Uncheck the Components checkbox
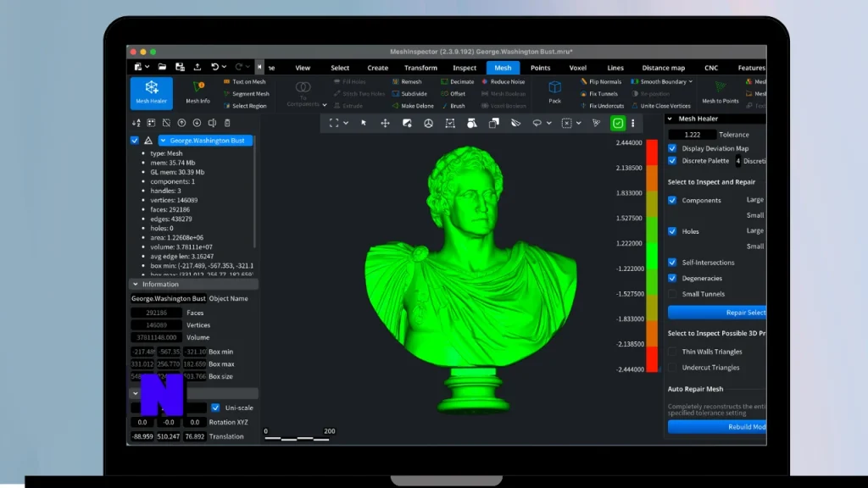 point(672,200)
